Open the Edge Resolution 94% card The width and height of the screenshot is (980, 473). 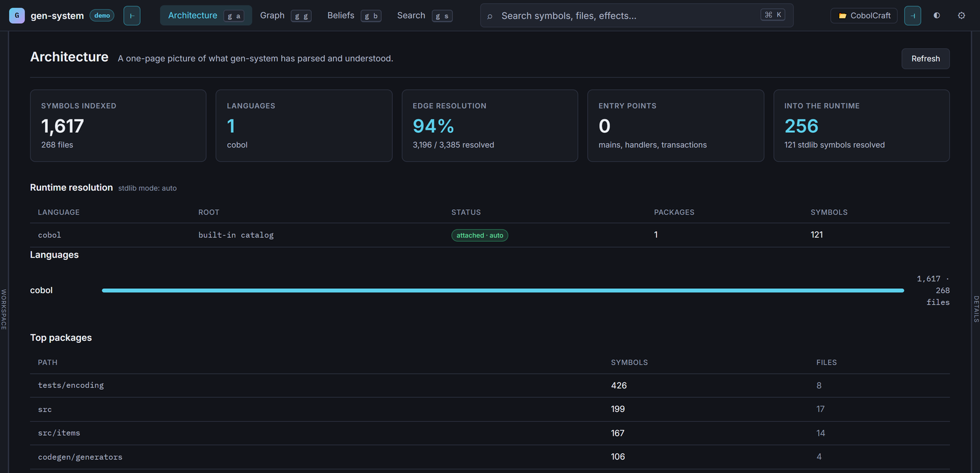[489, 125]
